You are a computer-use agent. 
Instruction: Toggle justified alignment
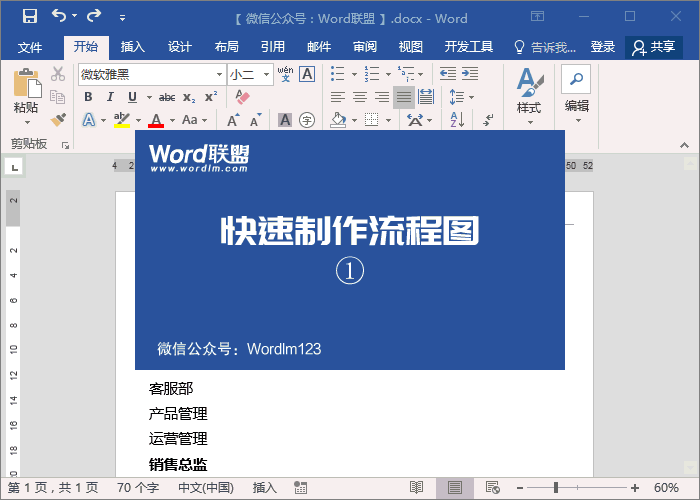(x=404, y=97)
